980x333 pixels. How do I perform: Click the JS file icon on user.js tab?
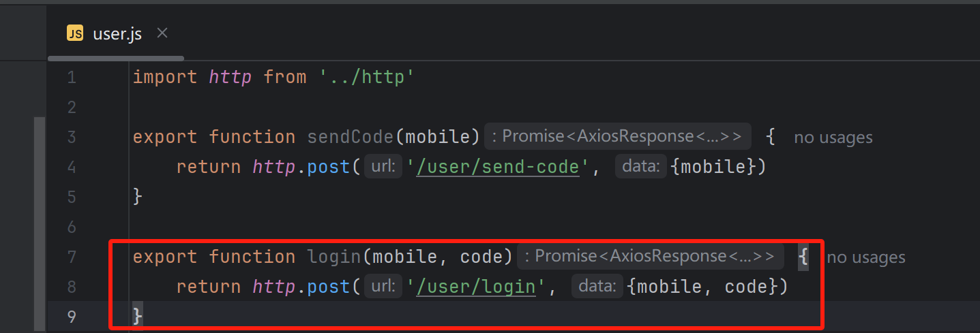[x=75, y=33]
